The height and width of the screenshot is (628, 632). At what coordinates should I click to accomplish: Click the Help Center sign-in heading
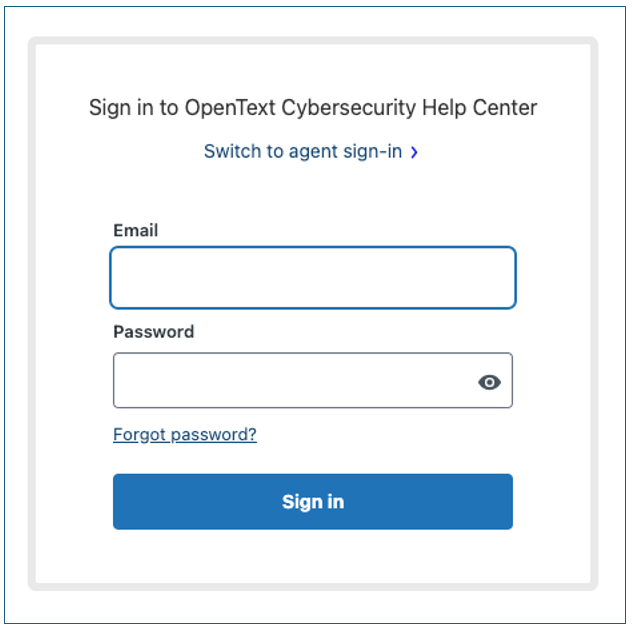[313, 108]
